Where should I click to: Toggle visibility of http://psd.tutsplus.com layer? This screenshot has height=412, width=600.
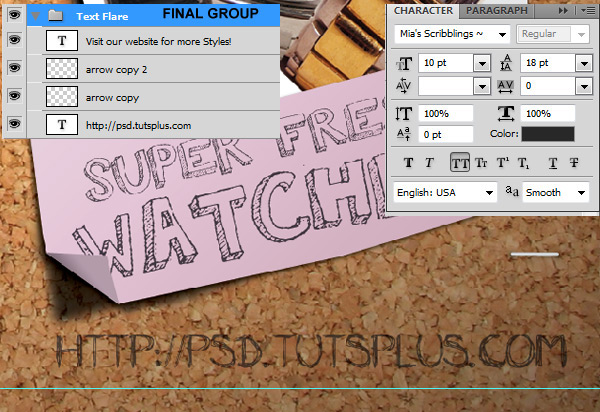click(x=14, y=124)
